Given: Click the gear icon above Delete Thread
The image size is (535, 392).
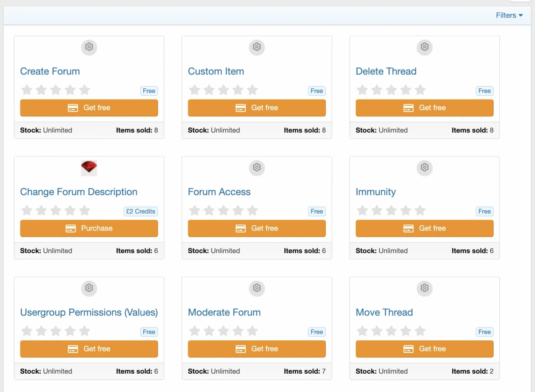Looking at the screenshot, I should click(x=425, y=47).
